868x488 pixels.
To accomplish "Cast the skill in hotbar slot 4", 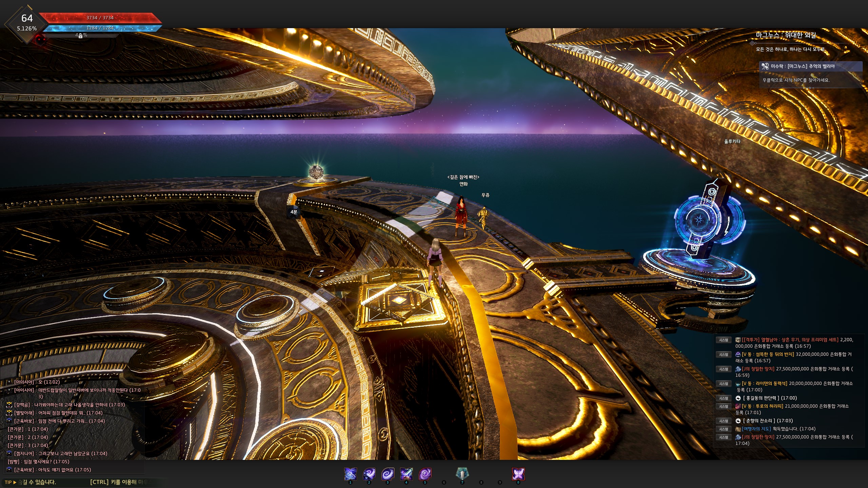I will tap(406, 474).
